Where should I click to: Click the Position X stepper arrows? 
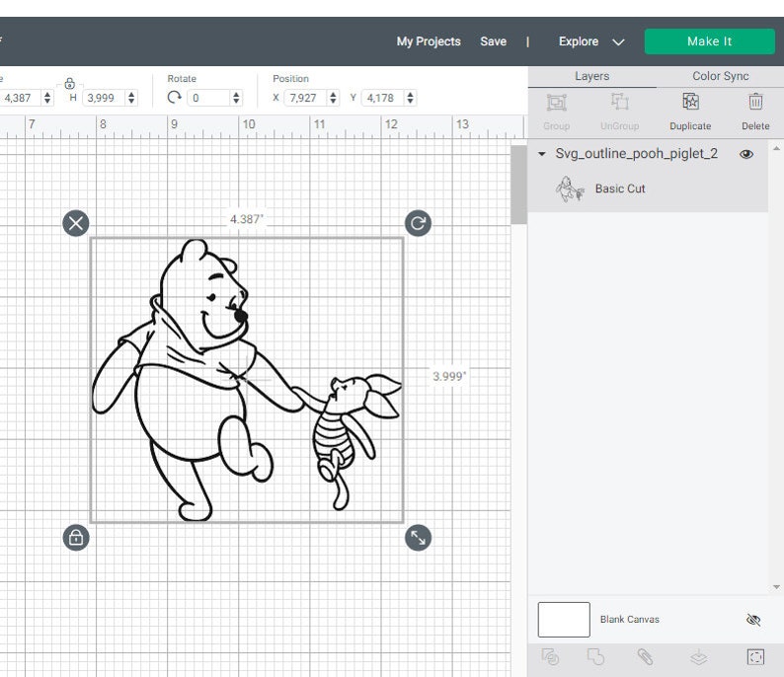click(x=333, y=98)
